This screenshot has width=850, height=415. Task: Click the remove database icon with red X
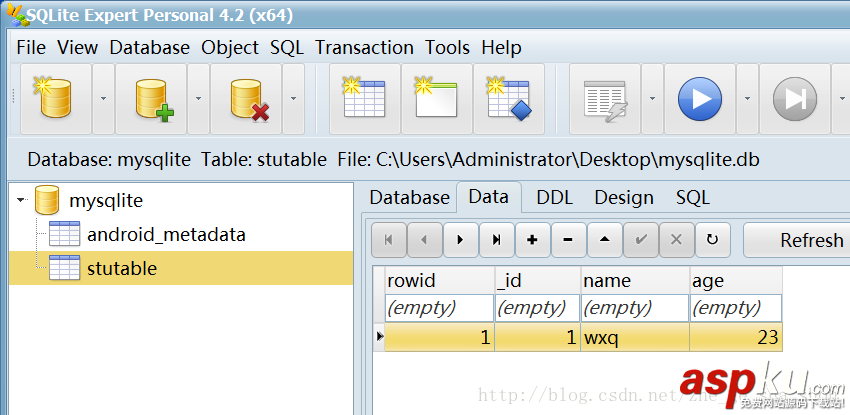(x=246, y=98)
